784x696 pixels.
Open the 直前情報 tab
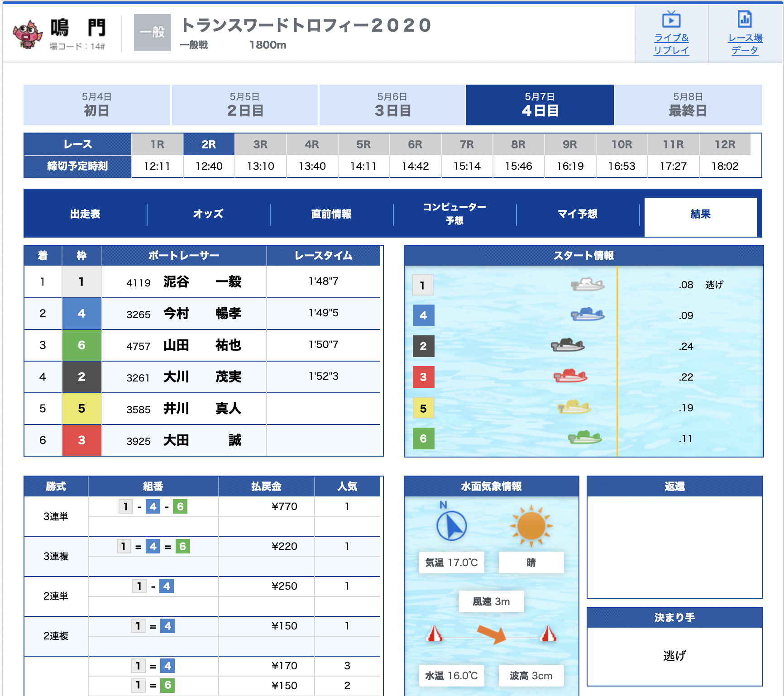(331, 214)
